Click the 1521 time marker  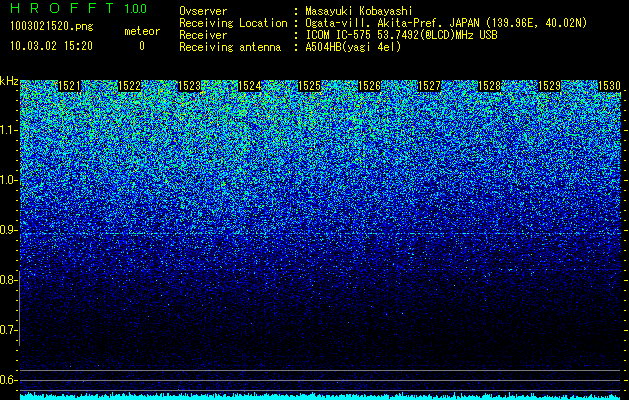69,86
